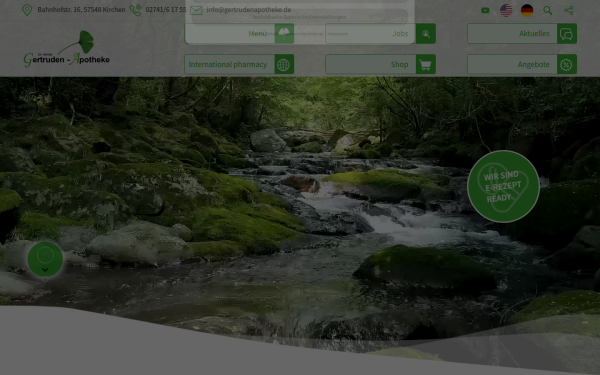Click the globe icon for International pharmacy
Image resolution: width=600 pixels, height=375 pixels.
(284, 64)
